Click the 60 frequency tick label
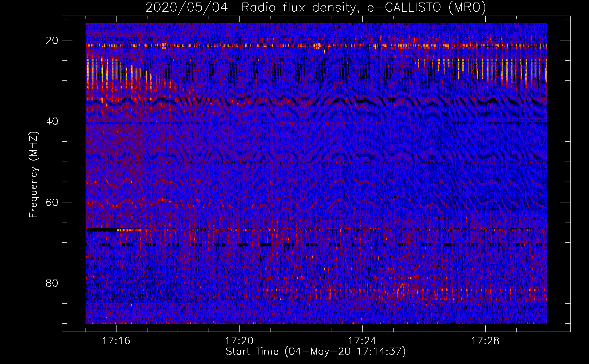This screenshot has height=364, width=589. coord(52,202)
